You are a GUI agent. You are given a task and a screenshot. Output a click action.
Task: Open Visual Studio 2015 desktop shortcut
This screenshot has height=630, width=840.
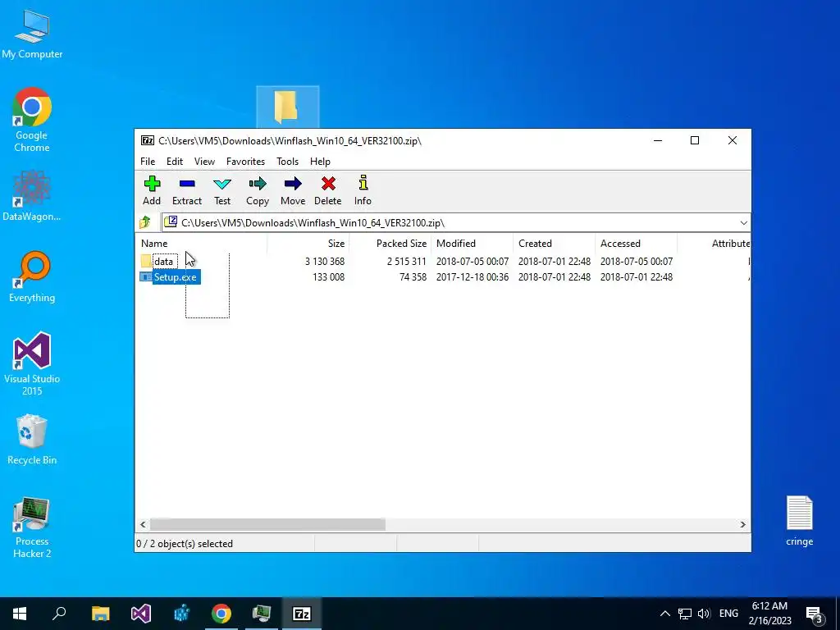[32, 364]
